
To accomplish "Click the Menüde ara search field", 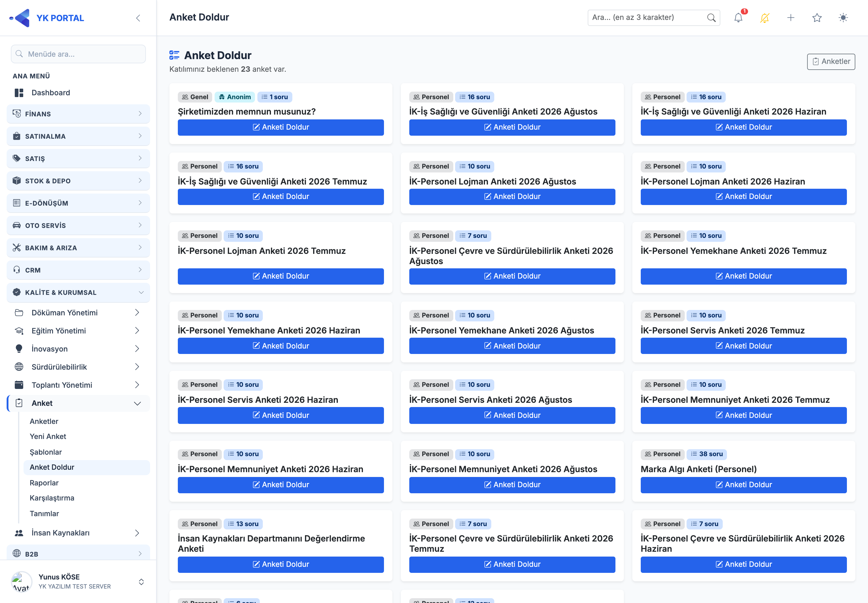I will coord(78,54).
